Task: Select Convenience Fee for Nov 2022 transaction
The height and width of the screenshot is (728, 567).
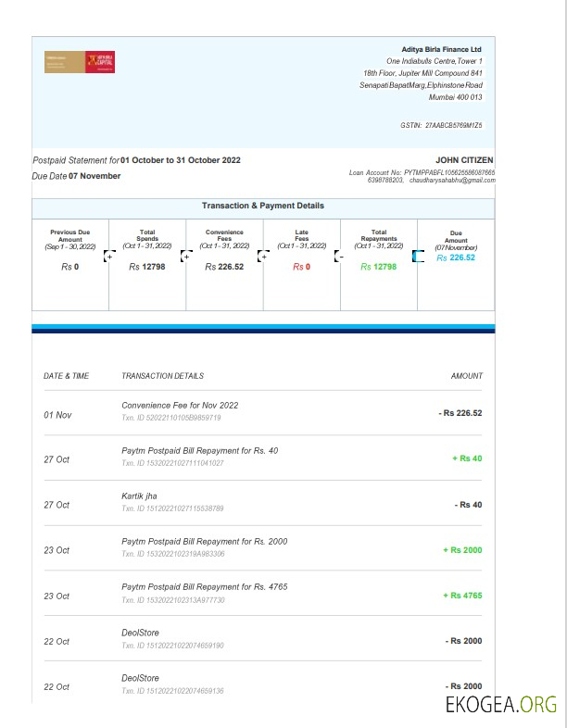Action: (180, 406)
